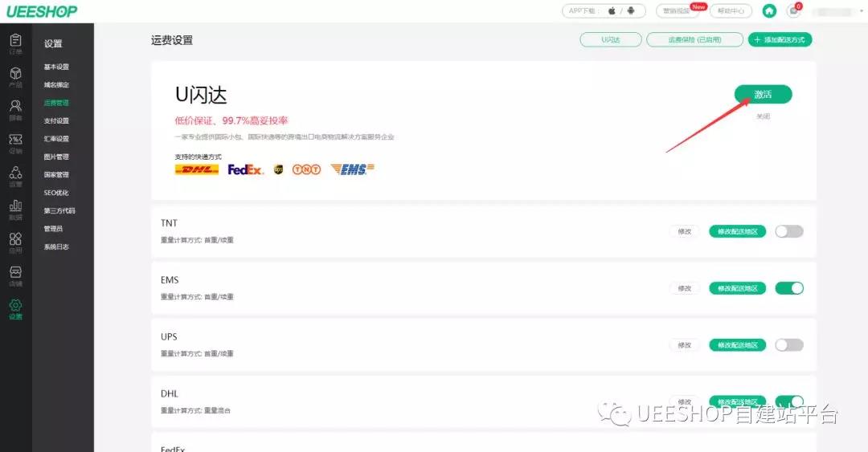Open 第三方代码 in settings menu
The height and width of the screenshot is (452, 868).
tap(59, 211)
